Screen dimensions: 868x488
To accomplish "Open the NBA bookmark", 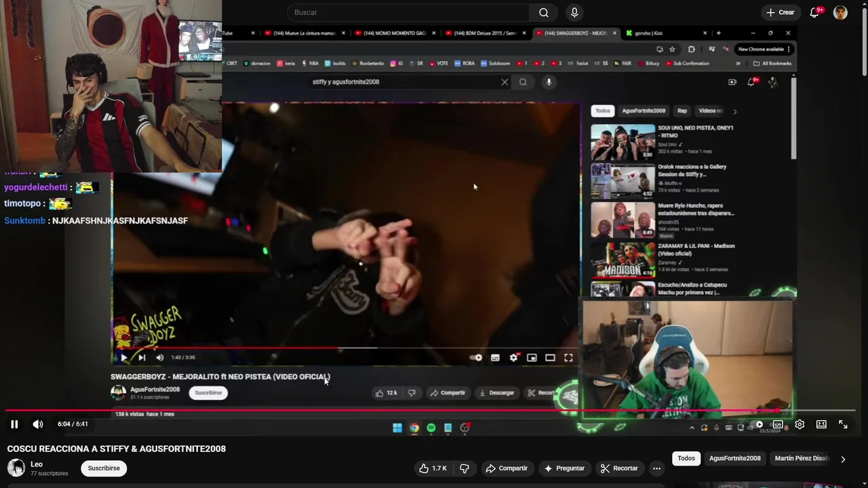I will pos(309,64).
